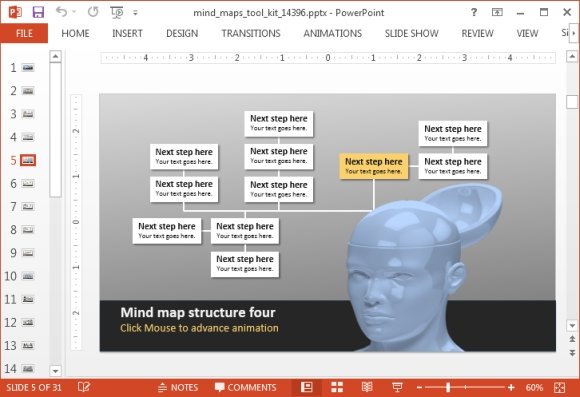The image size is (580, 397).
Task: Click the editing area scroll down arrow
Action: coord(572,326)
